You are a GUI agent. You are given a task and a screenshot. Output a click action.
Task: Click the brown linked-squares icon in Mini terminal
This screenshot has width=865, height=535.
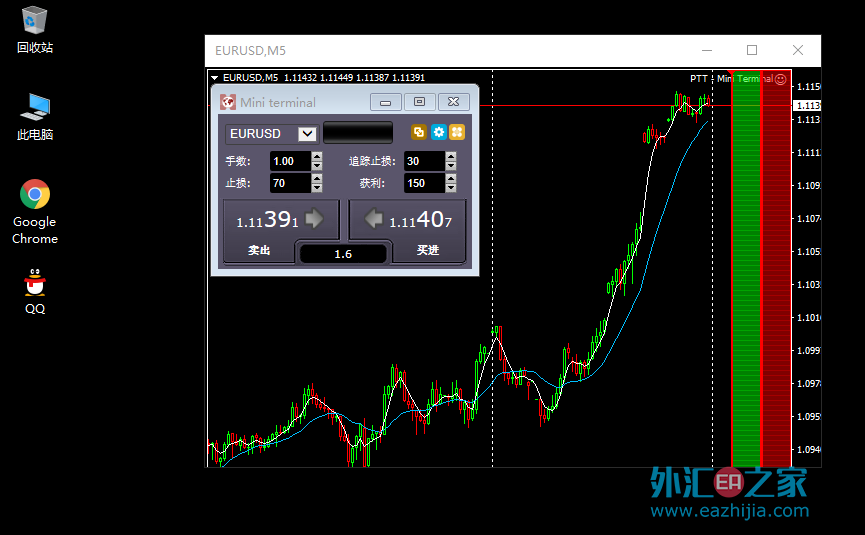click(419, 132)
